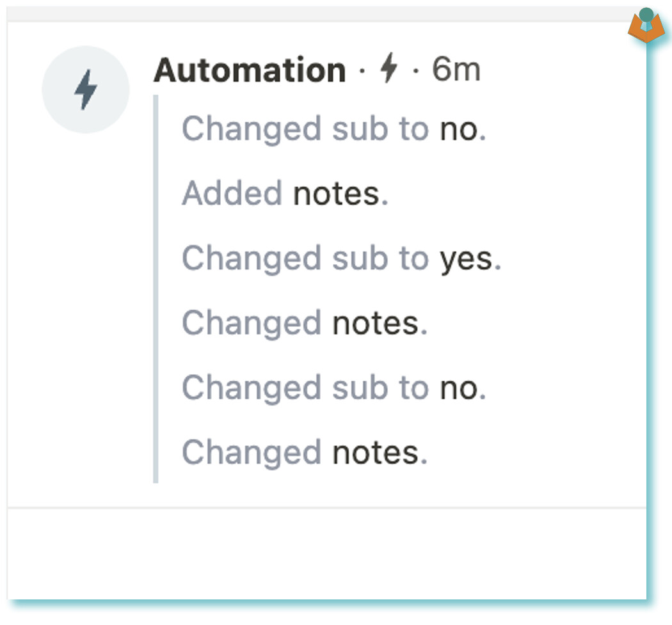Click the horizontal divider under the activity list

pos(326,508)
